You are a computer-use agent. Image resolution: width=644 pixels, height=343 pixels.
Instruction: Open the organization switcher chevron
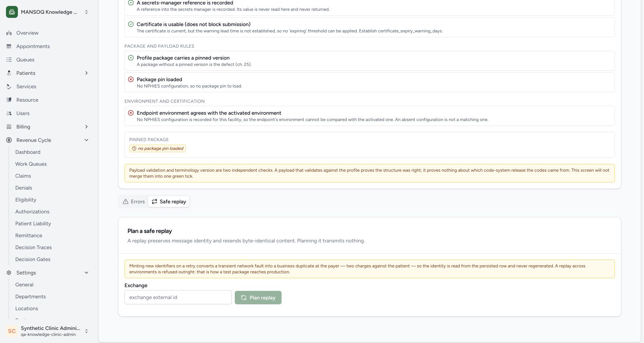point(86,12)
